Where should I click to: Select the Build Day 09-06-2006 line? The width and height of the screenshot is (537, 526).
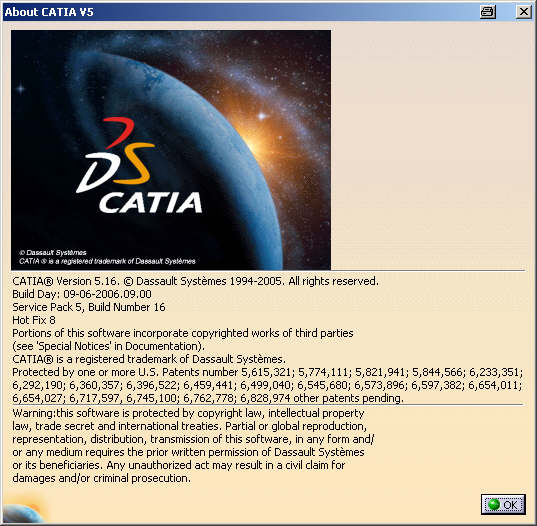coord(82,294)
